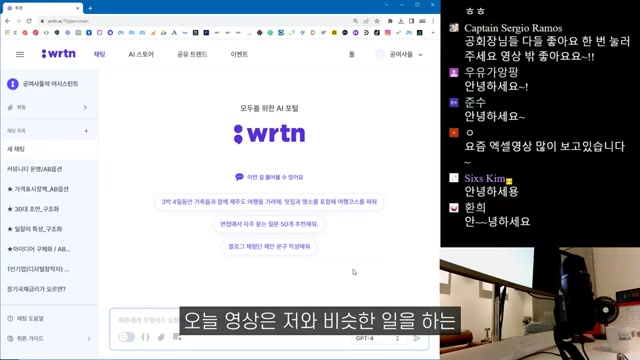The width and height of the screenshot is (640, 360).
Task: Click the browser forward arrow
Action: point(18,21)
